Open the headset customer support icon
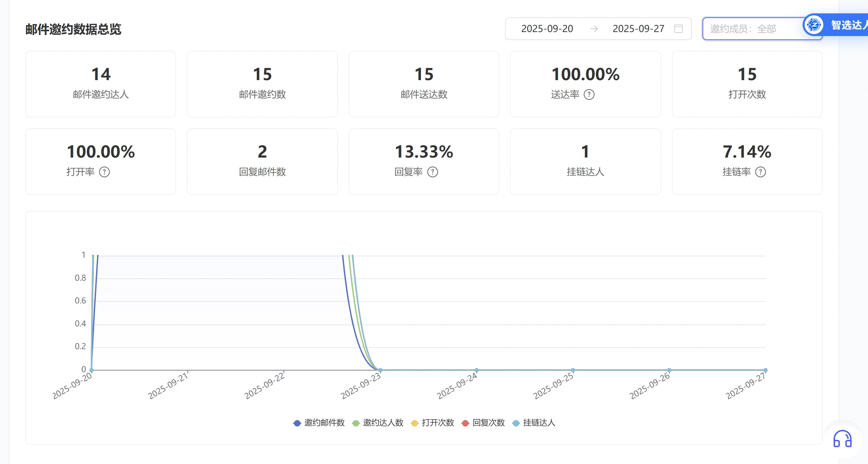 [x=842, y=439]
